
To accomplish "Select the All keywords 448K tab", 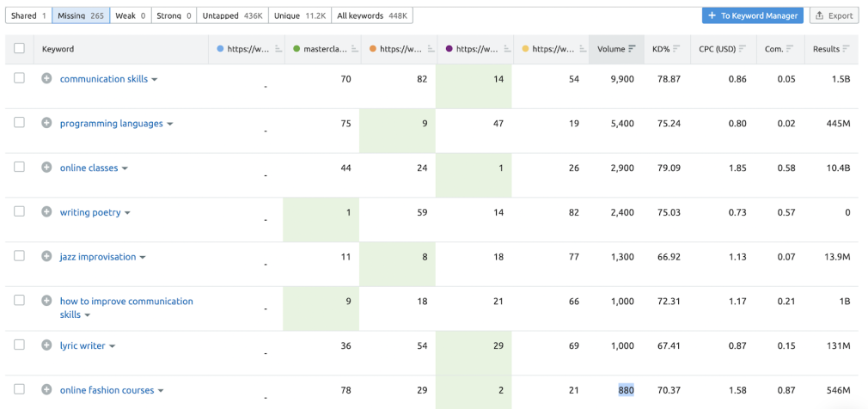I will (372, 15).
